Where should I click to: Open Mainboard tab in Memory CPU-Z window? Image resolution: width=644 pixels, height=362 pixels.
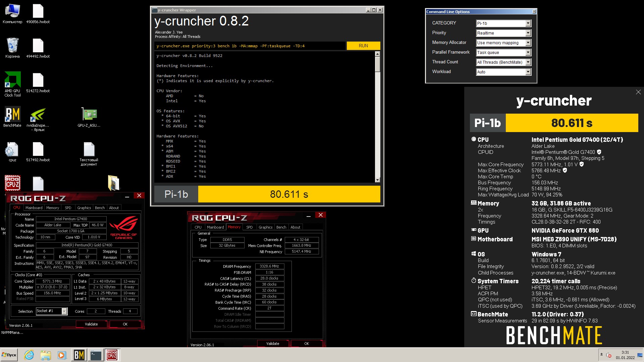point(215,227)
